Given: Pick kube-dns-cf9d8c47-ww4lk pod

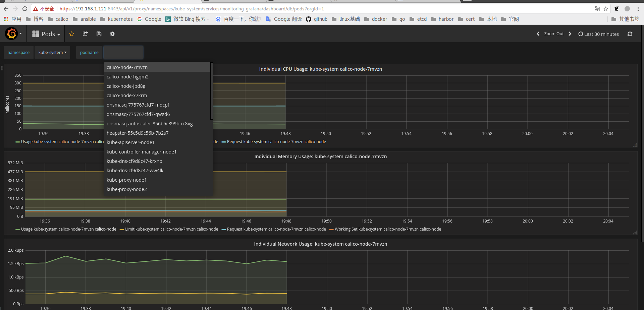Looking at the screenshot, I should point(157,170).
